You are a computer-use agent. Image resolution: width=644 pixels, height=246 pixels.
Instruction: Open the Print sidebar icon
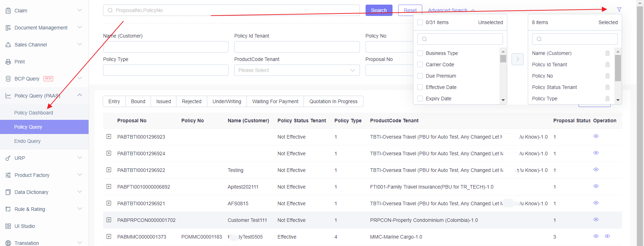pos(8,62)
